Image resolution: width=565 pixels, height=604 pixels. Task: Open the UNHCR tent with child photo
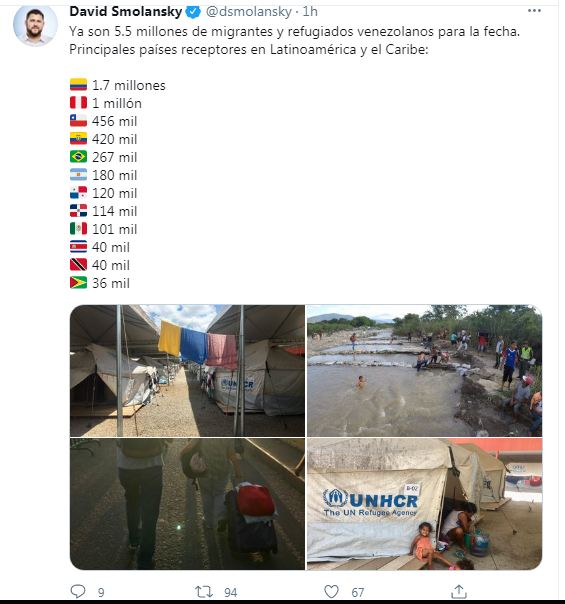(424, 504)
